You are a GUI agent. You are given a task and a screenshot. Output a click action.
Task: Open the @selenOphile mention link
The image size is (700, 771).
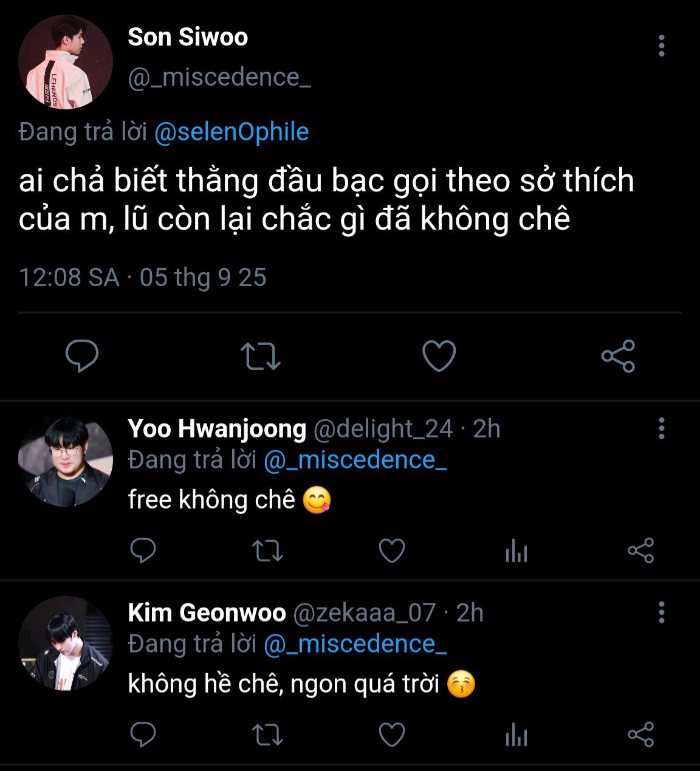tap(232, 132)
